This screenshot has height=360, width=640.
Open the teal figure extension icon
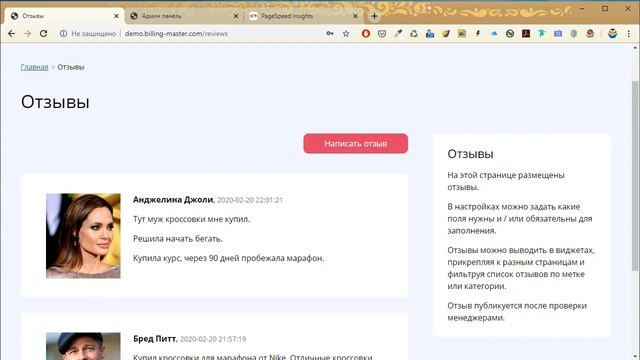click(x=542, y=33)
